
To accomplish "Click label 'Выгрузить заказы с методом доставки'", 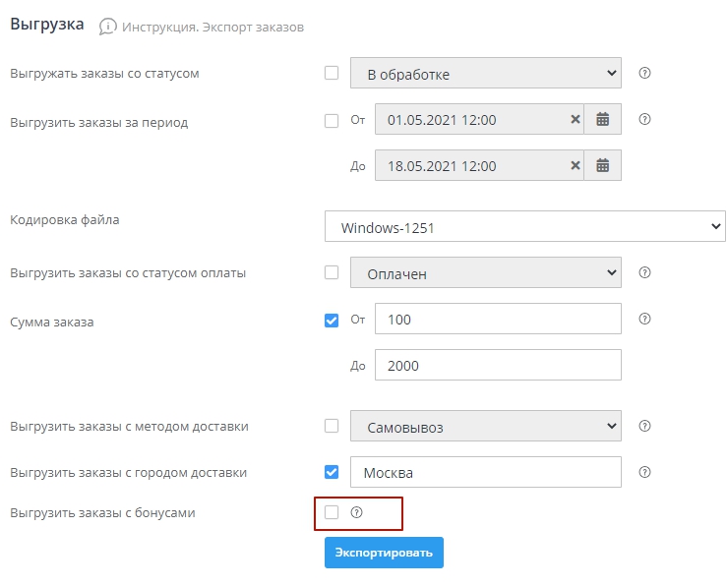I will coord(129,427).
